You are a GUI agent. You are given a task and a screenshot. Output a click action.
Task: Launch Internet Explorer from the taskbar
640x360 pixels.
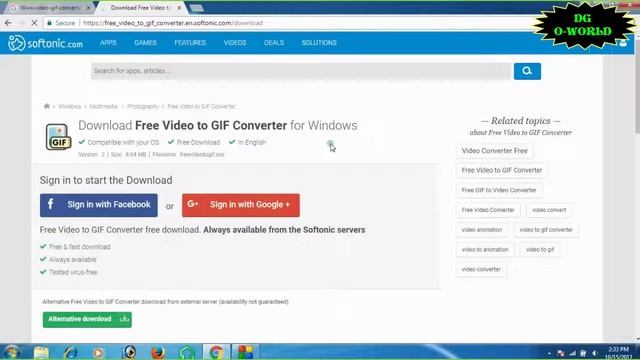click(x=70, y=352)
